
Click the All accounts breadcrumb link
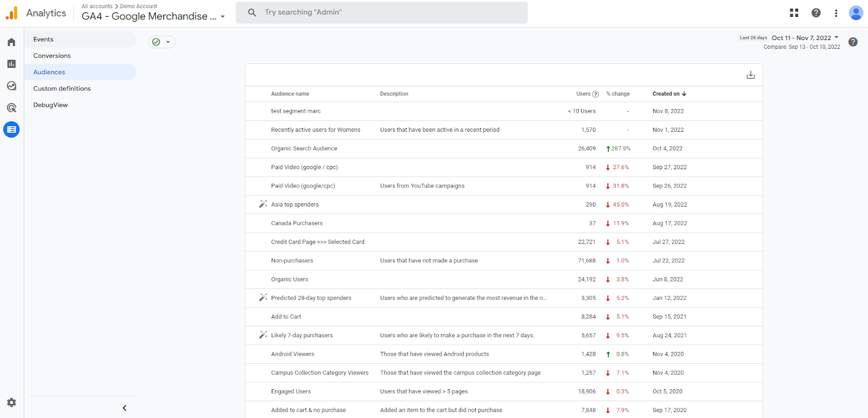click(x=97, y=7)
